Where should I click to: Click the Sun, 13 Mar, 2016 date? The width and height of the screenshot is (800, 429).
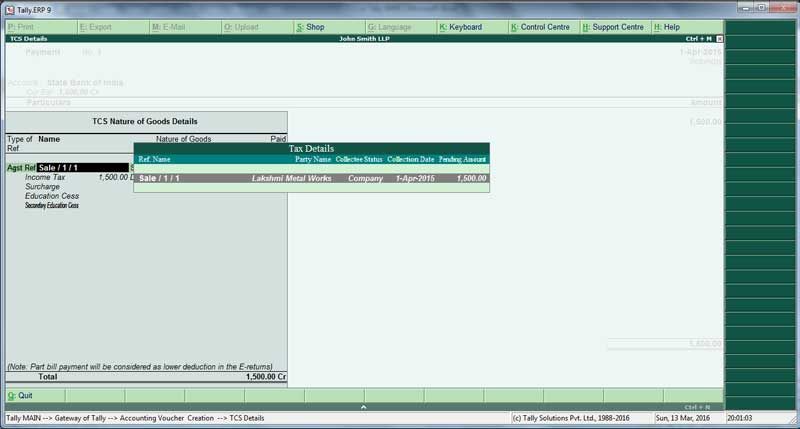click(683, 418)
